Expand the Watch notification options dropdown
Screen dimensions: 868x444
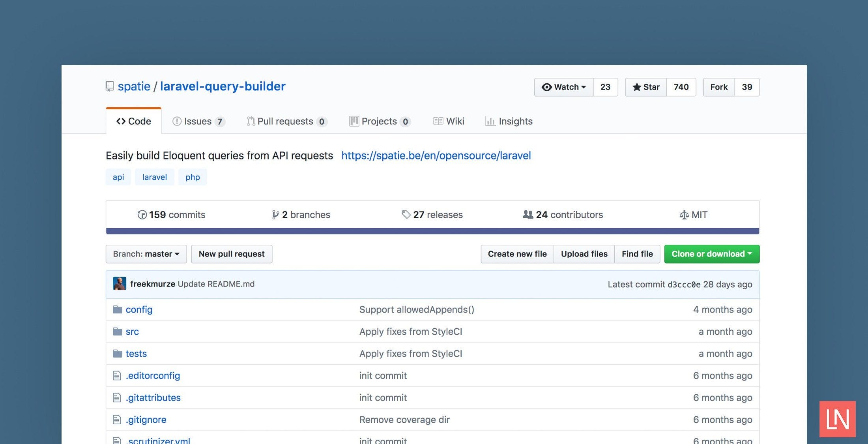point(584,87)
